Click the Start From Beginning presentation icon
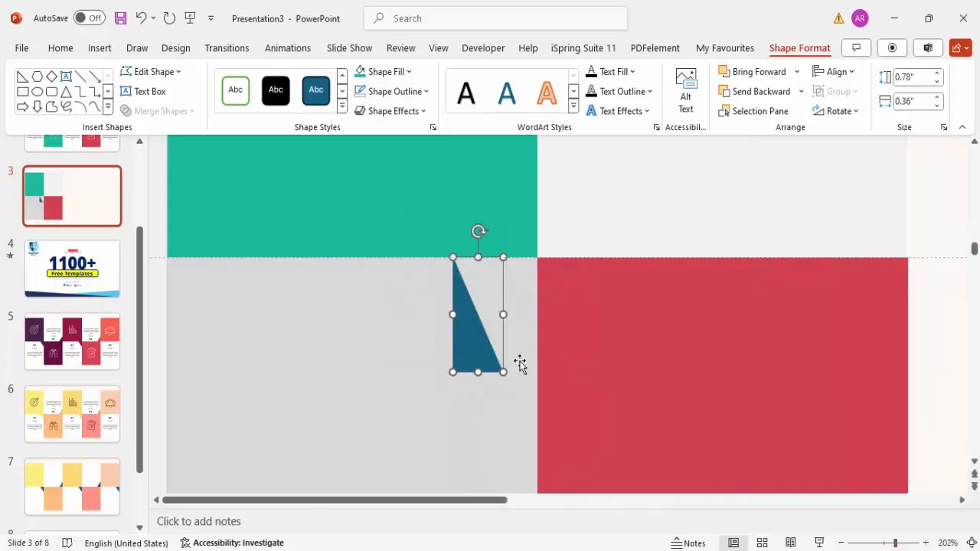This screenshot has height=551, width=980. coord(191,18)
